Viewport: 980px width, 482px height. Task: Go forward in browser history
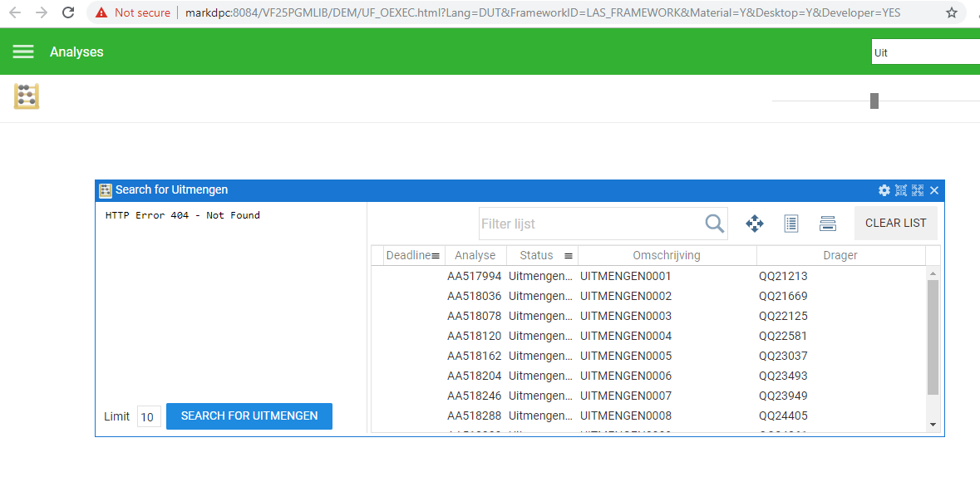42,12
